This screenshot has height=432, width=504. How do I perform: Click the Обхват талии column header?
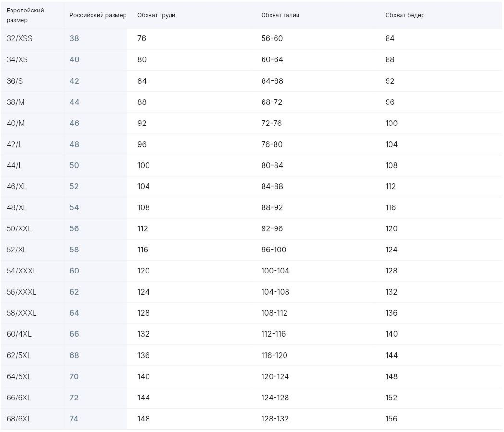(280, 15)
